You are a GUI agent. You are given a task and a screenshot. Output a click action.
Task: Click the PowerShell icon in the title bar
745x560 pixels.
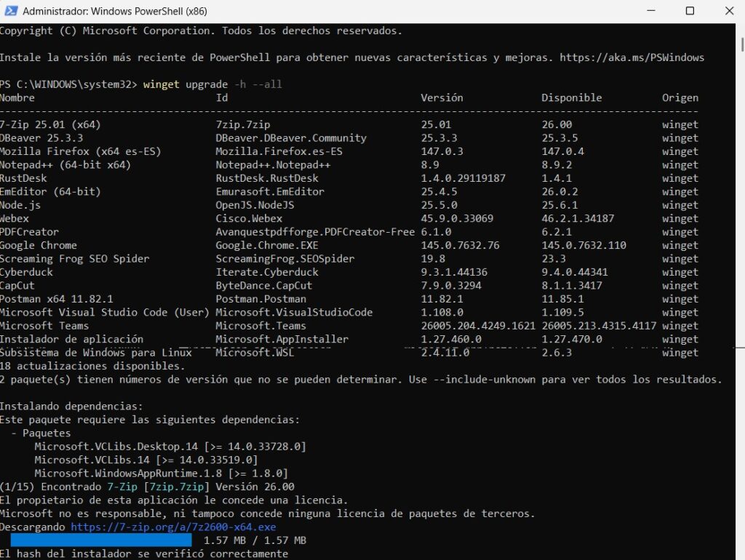(x=10, y=11)
